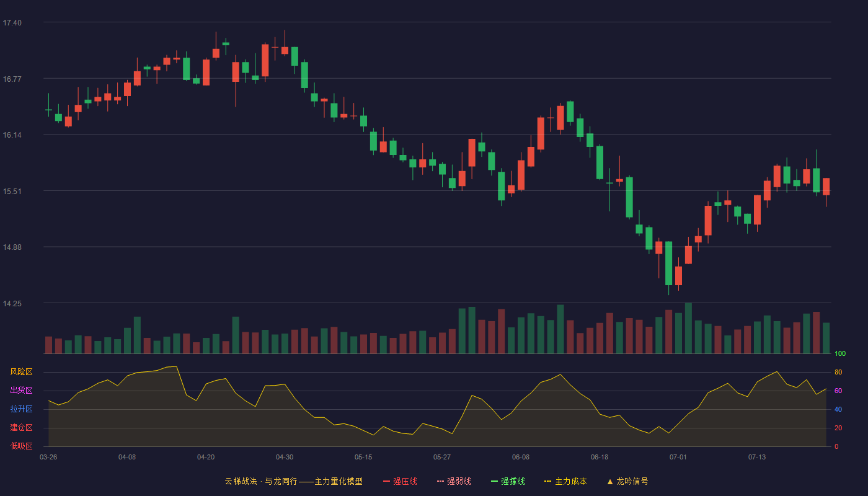
Task: Click the 04-30 date axis marker
Action: click(285, 457)
